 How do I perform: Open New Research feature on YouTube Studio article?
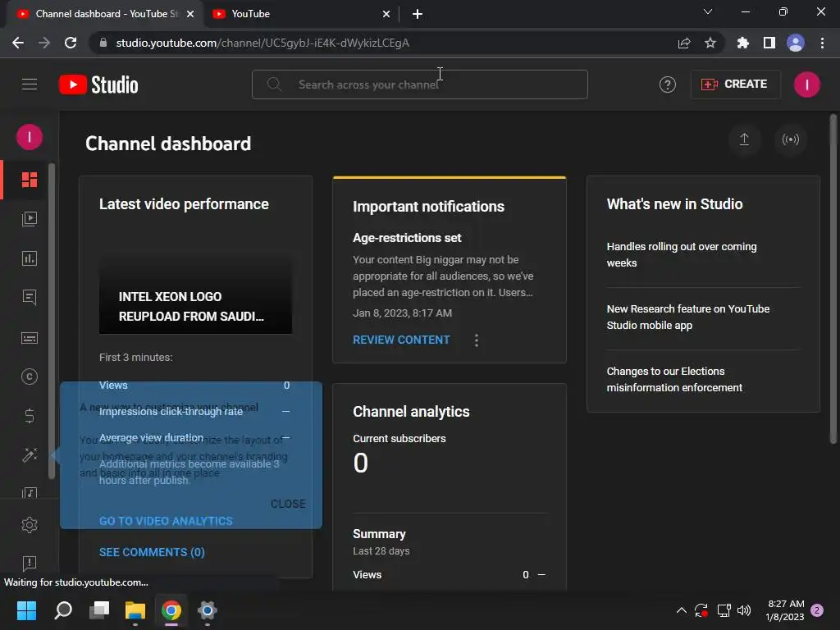pyautogui.click(x=688, y=317)
